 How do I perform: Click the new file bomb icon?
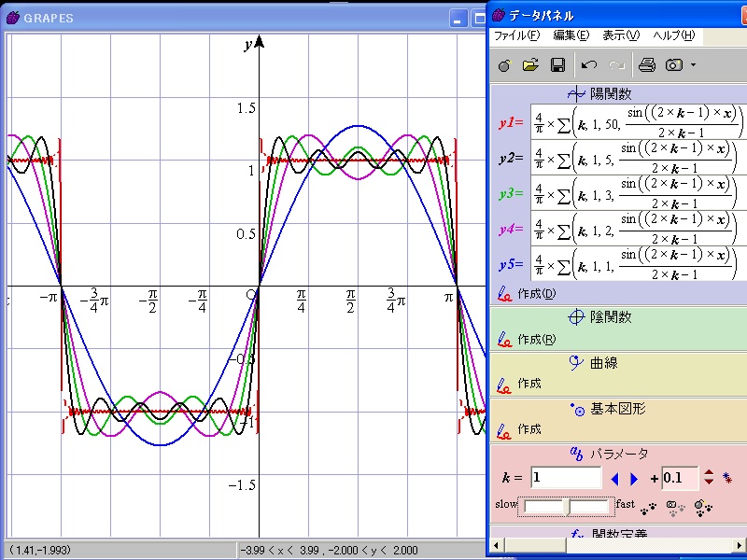tap(504, 65)
